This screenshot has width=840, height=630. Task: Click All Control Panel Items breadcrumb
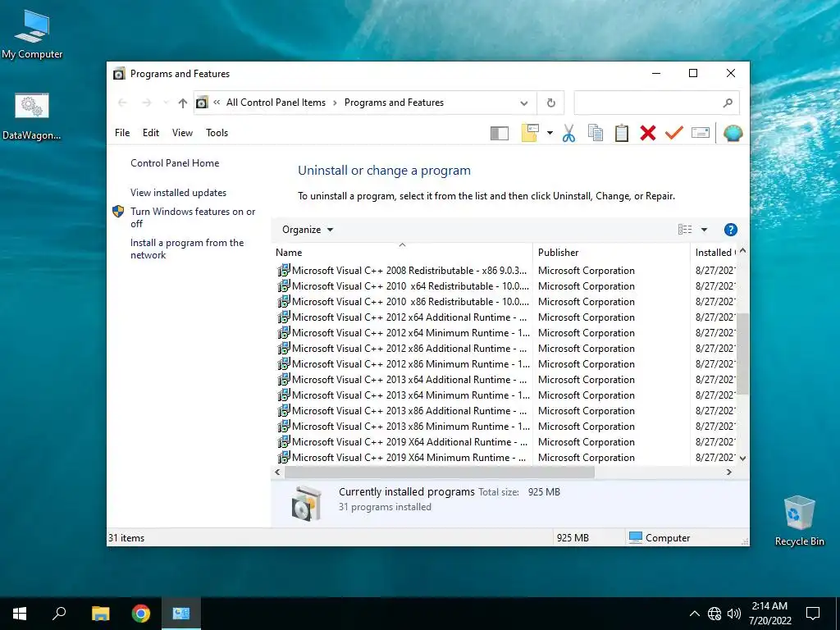click(x=276, y=103)
